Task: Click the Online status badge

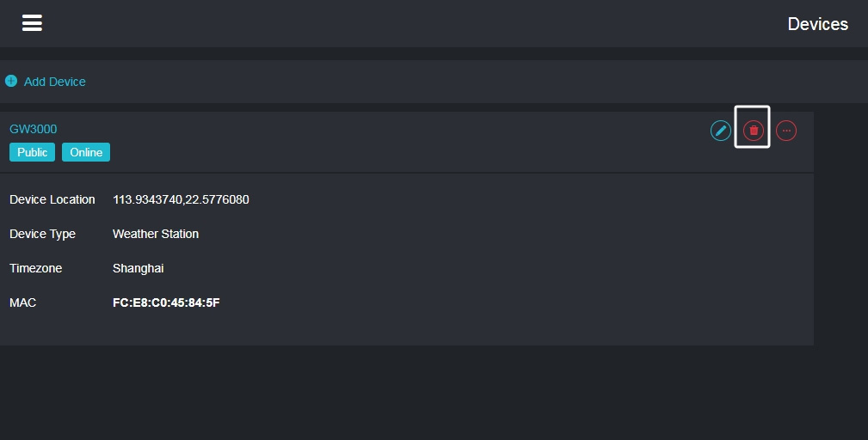Action: (x=86, y=152)
